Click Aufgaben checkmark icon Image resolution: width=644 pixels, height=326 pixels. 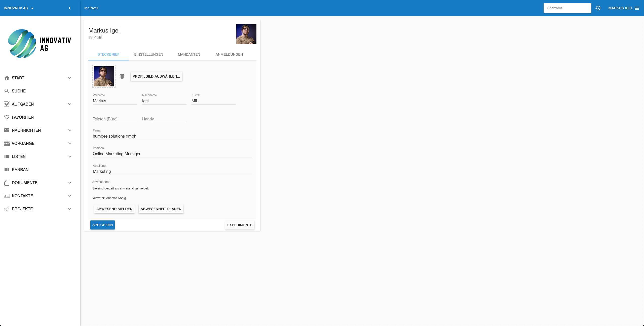7,104
